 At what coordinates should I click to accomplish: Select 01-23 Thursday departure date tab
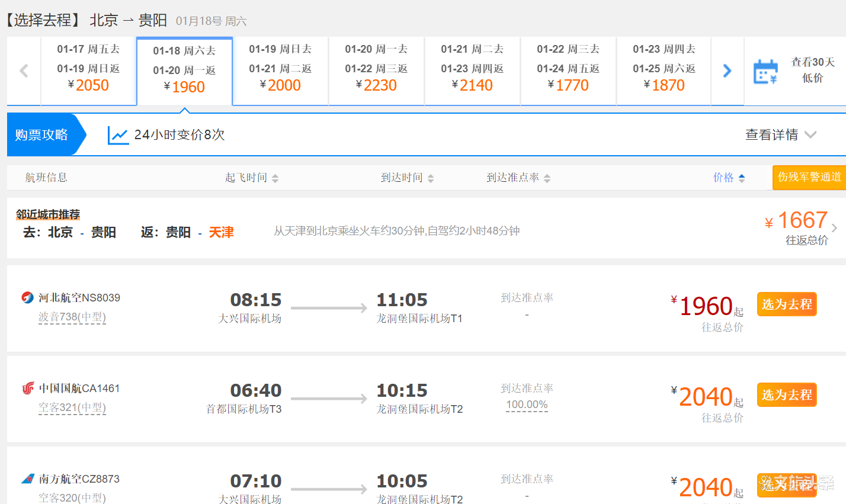664,71
